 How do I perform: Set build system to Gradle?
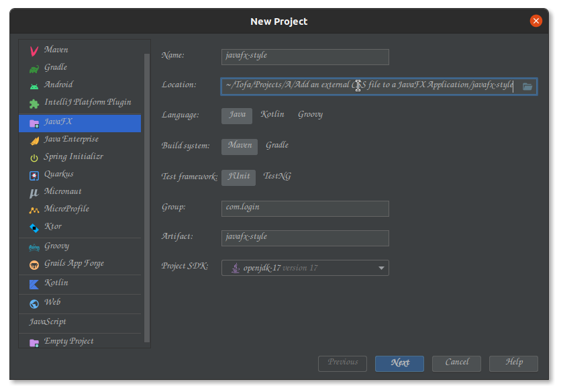point(277,146)
